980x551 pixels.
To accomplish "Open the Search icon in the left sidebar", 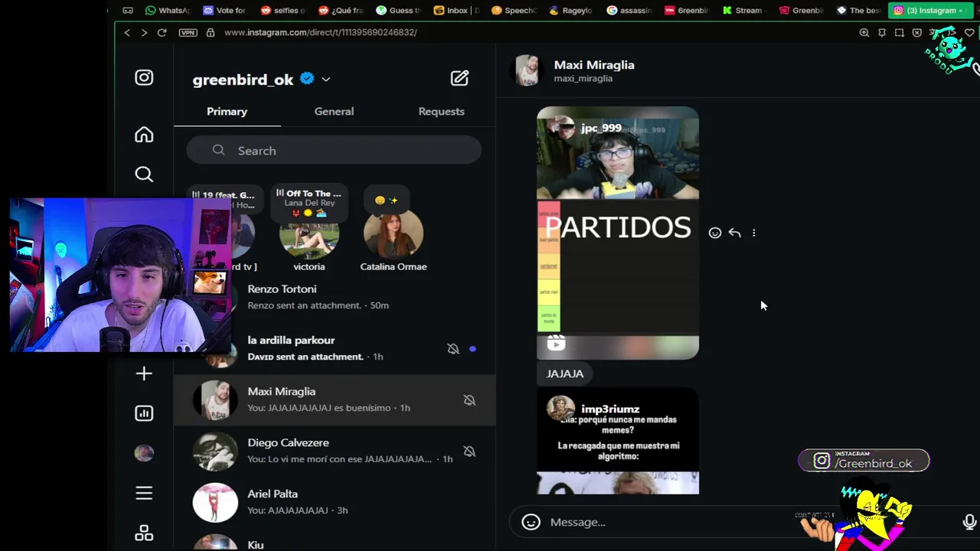I will (x=144, y=174).
